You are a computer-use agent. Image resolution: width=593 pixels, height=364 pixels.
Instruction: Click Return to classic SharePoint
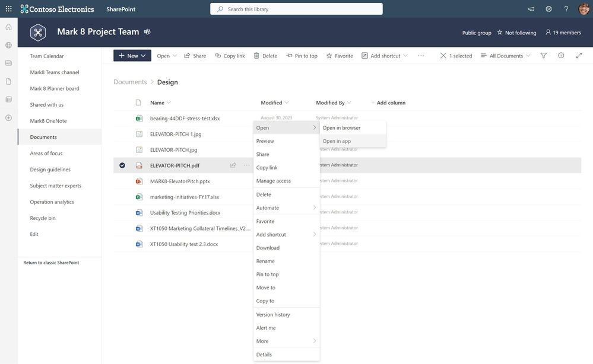point(51,263)
